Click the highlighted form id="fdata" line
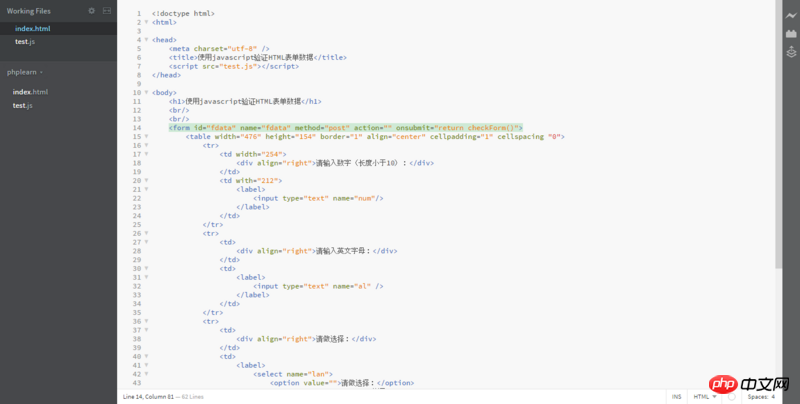 346,128
